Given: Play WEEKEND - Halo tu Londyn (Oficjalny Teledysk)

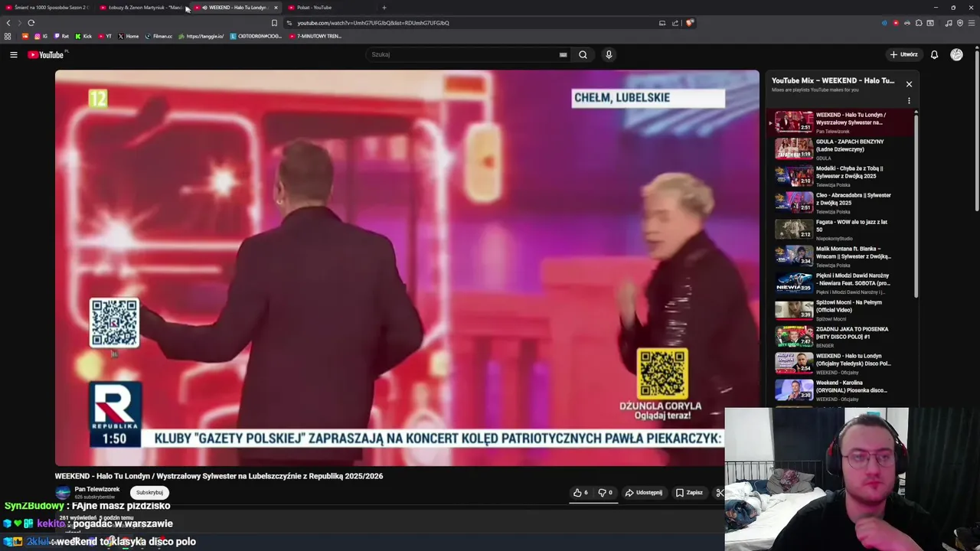Looking at the screenshot, I should click(841, 363).
